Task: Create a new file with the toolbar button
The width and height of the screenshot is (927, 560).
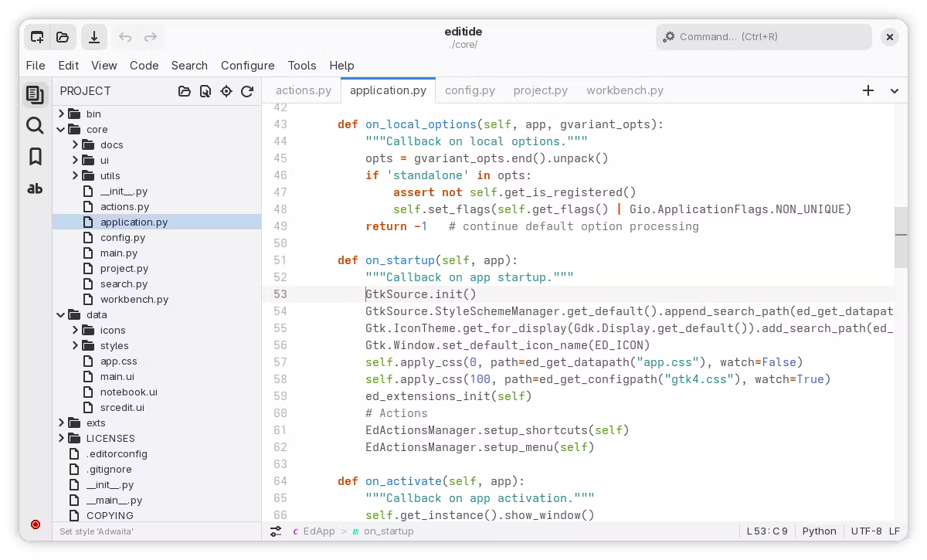Action: pos(36,36)
